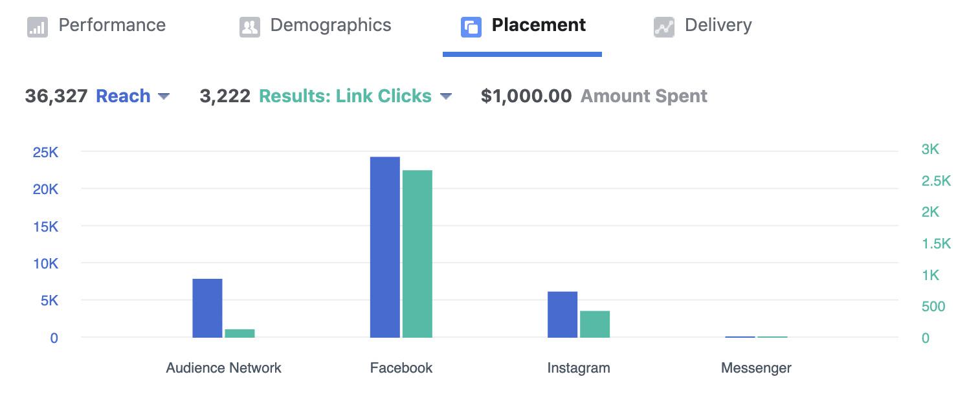Select the blue Reach metric label
The width and height of the screenshot is (980, 405).
tap(123, 96)
